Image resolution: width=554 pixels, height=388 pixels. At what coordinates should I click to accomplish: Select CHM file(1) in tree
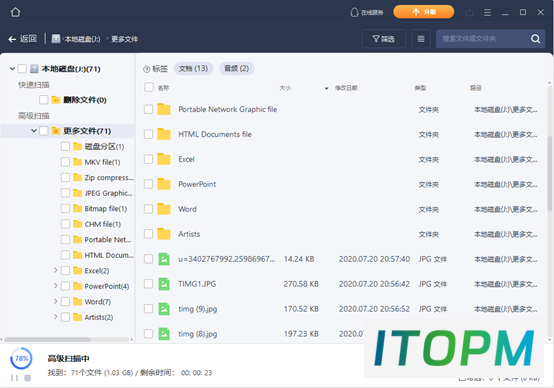point(102,224)
